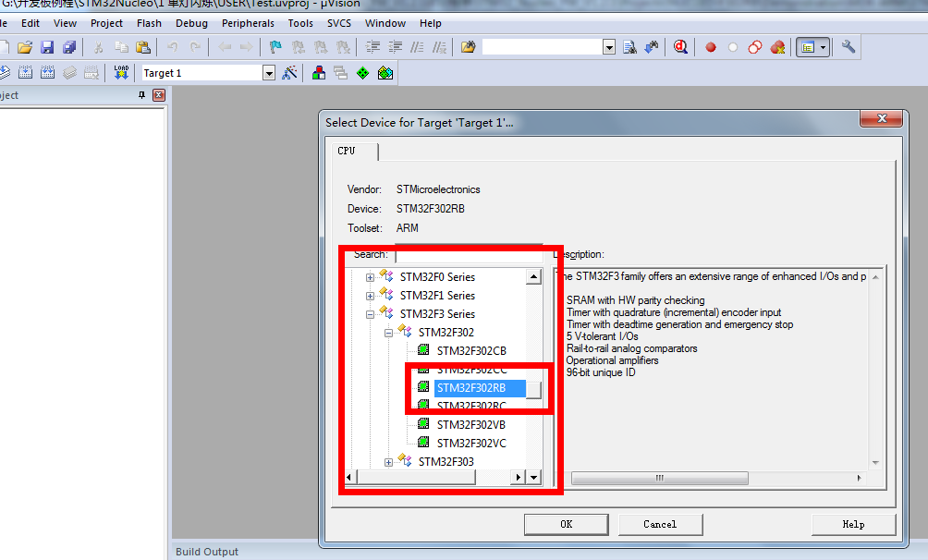Collapse the STM32F302 node

point(388,333)
